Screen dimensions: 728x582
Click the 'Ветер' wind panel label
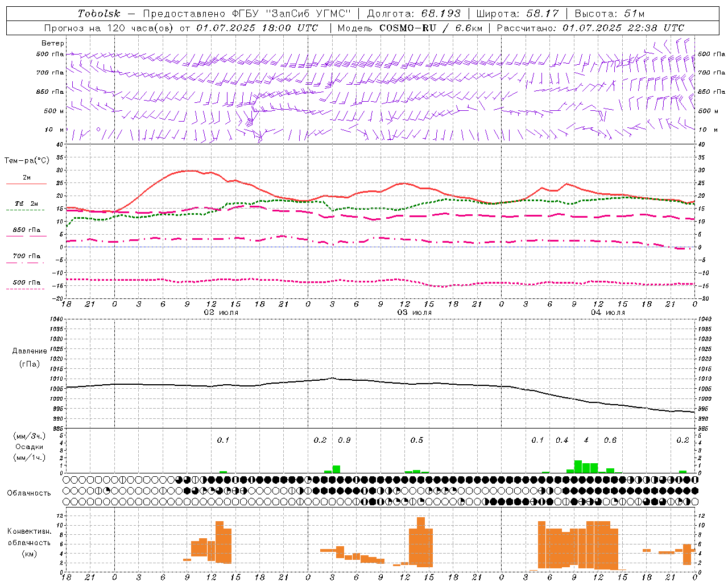(x=53, y=43)
